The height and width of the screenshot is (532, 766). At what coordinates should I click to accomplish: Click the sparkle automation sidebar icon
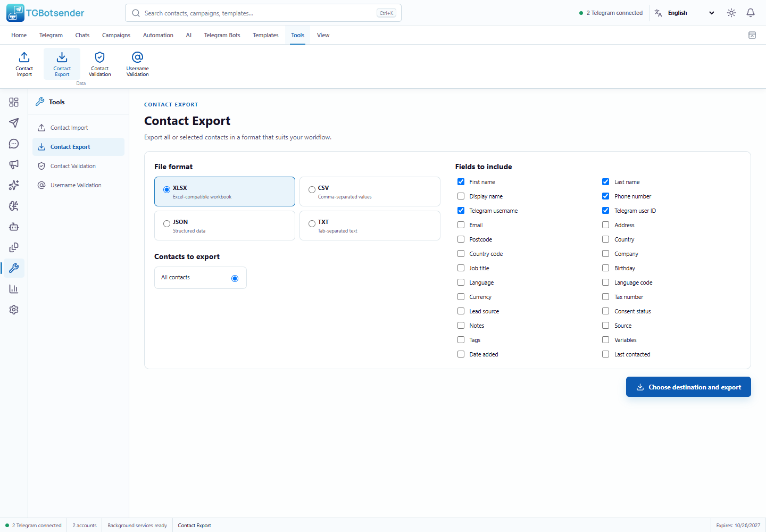[x=14, y=185]
